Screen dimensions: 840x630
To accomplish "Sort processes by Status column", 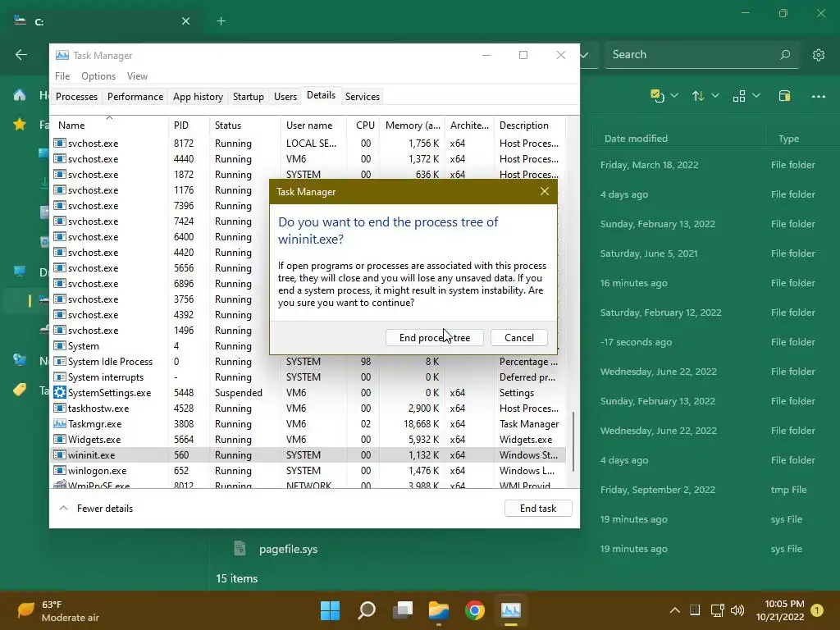I will pos(244,125).
